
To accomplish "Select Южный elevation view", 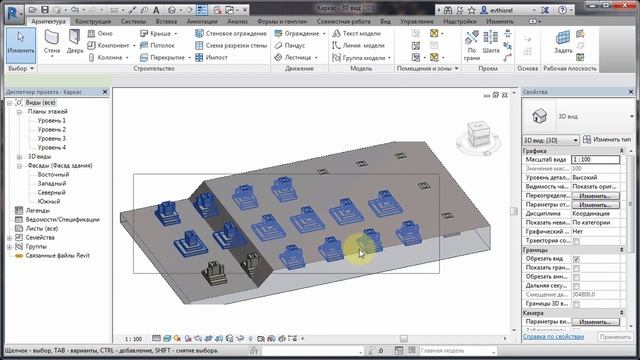I will point(49,202).
